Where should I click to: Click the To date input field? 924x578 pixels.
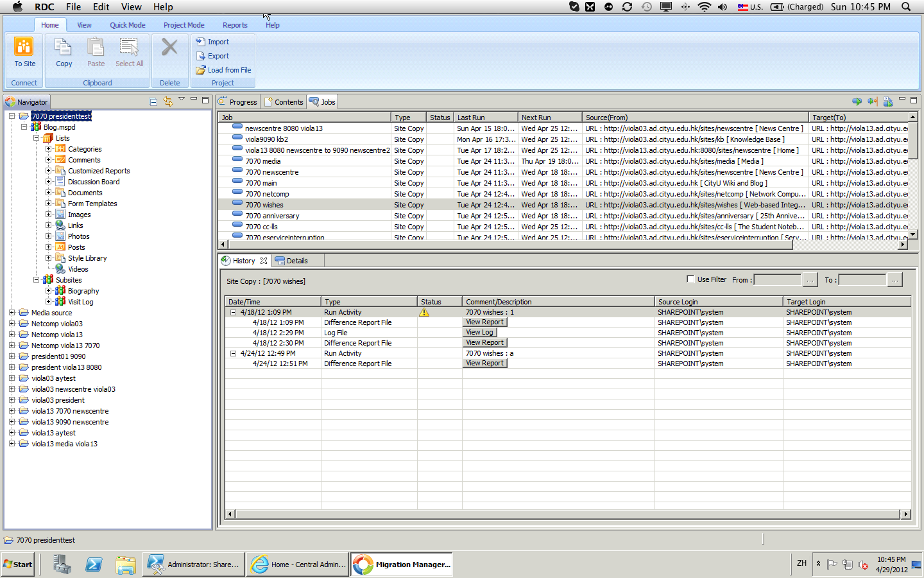pyautogui.click(x=862, y=280)
